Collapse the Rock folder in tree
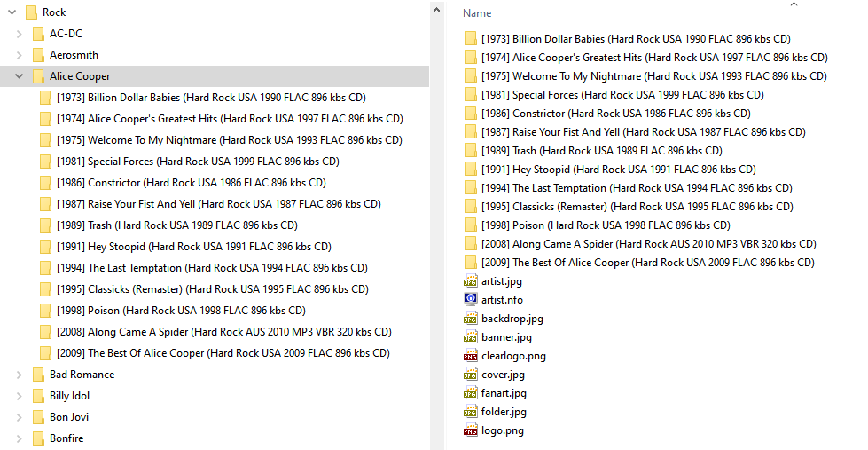 pos(11,12)
